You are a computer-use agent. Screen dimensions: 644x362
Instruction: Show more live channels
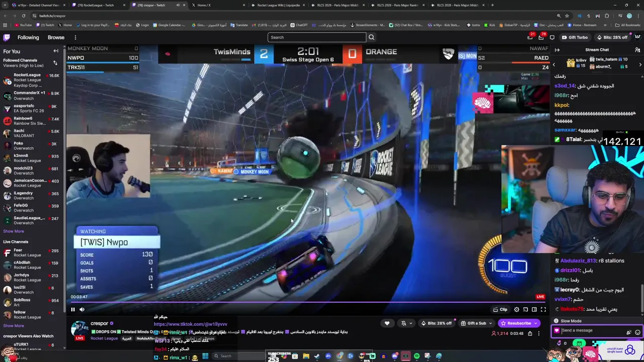pyautogui.click(x=14, y=326)
